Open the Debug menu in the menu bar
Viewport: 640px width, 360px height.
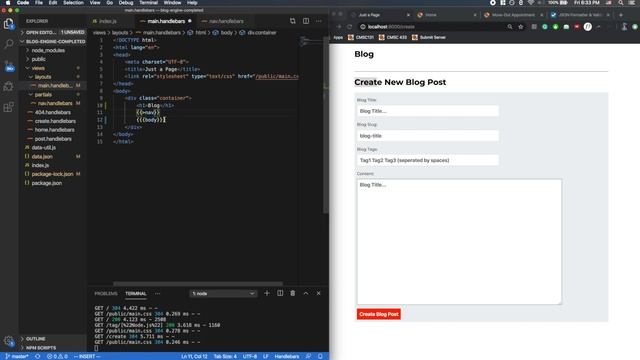point(126,2)
